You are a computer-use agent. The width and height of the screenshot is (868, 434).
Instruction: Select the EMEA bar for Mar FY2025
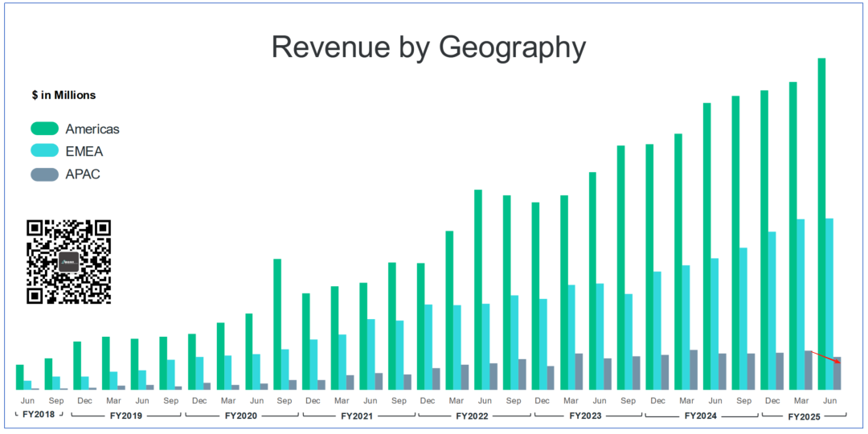800,304
